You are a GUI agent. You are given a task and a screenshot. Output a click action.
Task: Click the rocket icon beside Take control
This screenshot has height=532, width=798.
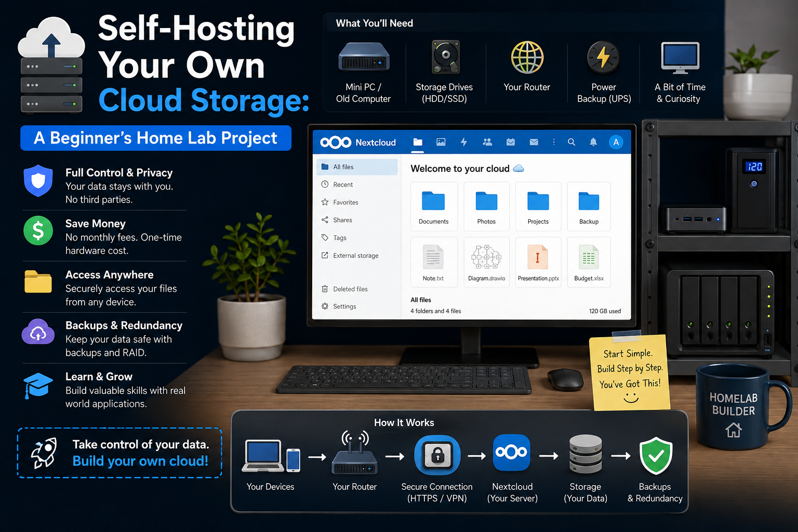[x=44, y=453]
